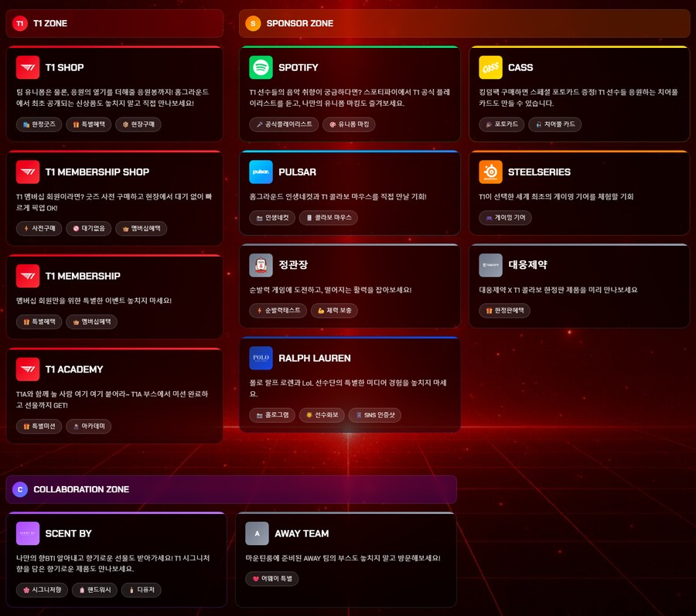Click the gray 대웅제약 logo icon
Screen dimensions: 696x616
point(490,265)
